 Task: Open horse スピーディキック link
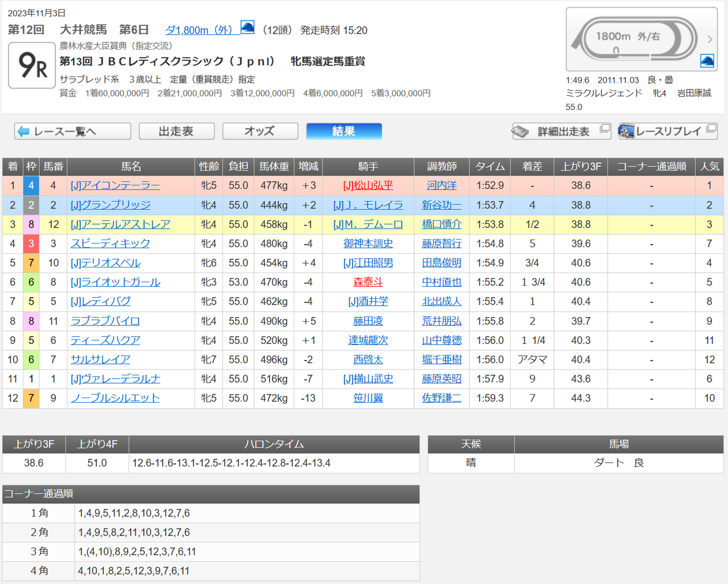(110, 244)
